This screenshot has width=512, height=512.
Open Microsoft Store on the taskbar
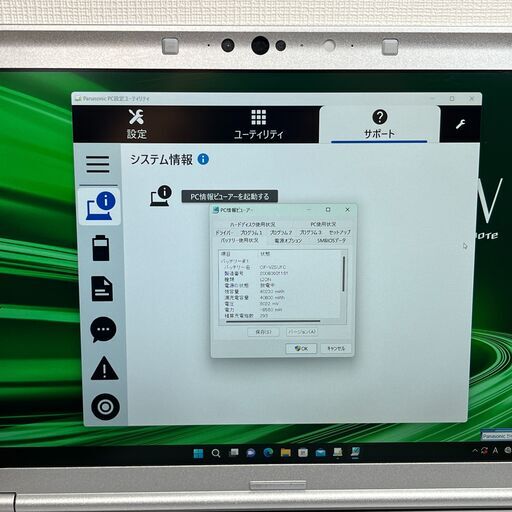click(303, 452)
